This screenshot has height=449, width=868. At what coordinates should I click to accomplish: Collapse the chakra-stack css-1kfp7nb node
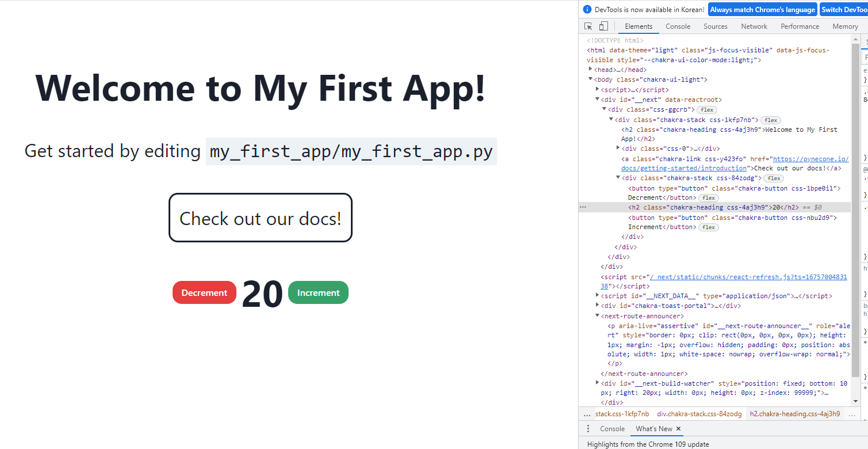coord(611,120)
